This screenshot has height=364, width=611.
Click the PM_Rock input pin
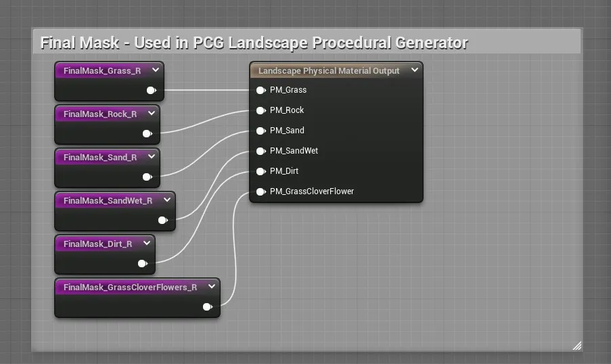coord(261,110)
